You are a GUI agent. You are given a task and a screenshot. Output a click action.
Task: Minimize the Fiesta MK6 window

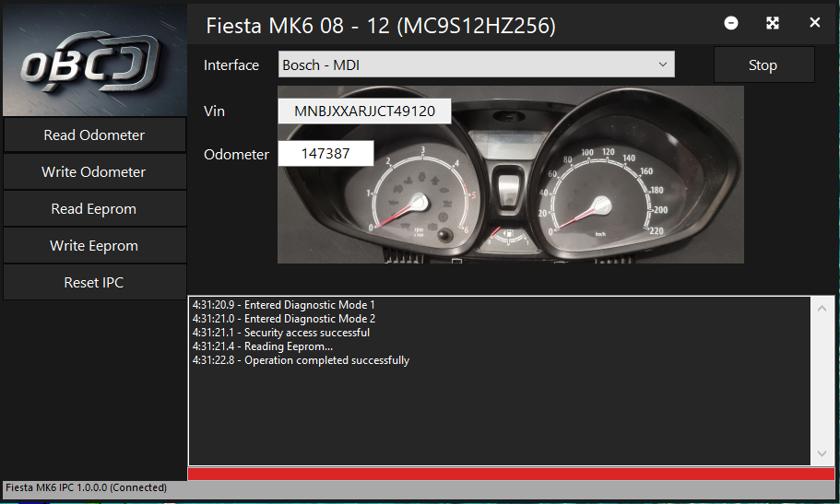[730, 23]
